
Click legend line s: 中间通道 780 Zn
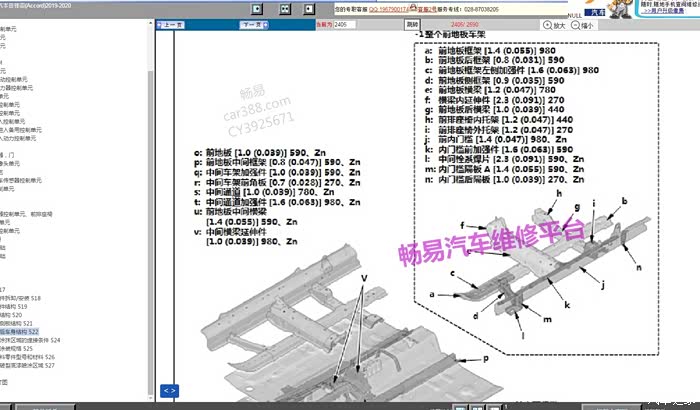tap(264, 192)
